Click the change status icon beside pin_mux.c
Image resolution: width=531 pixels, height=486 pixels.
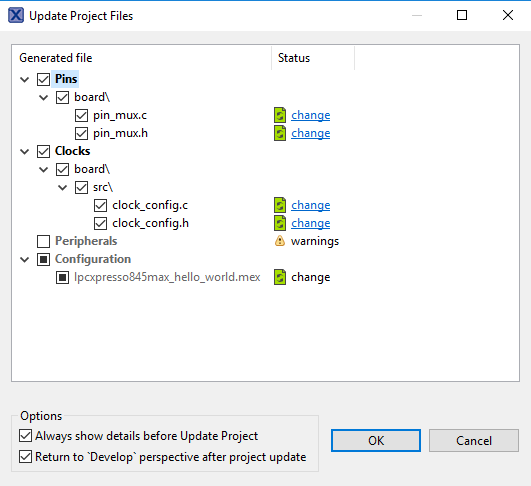280,115
